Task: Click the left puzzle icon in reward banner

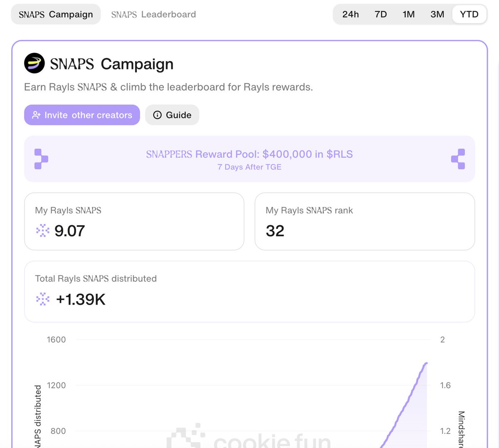Action: (x=41, y=159)
